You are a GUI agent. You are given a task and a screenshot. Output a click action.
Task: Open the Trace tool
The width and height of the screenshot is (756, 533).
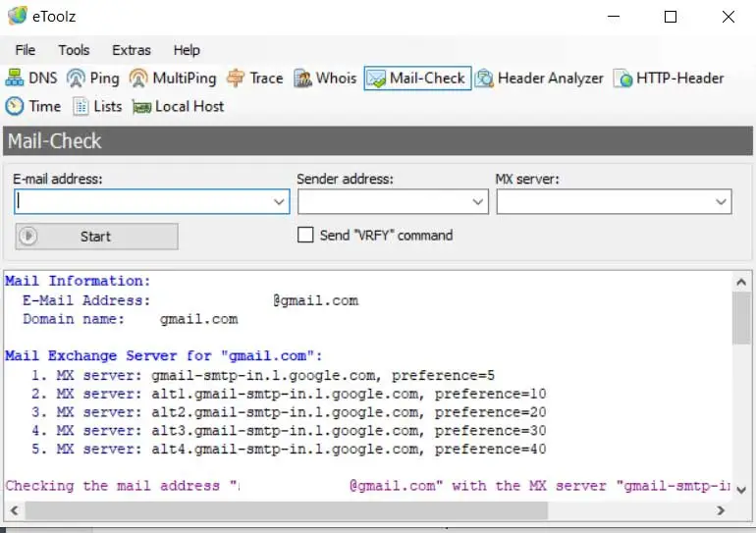click(x=254, y=79)
